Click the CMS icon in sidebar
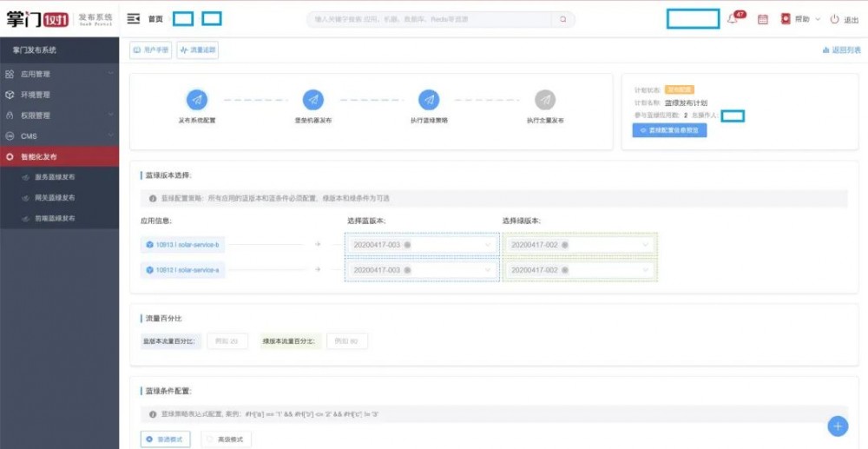The width and height of the screenshot is (868, 449). click(10, 135)
